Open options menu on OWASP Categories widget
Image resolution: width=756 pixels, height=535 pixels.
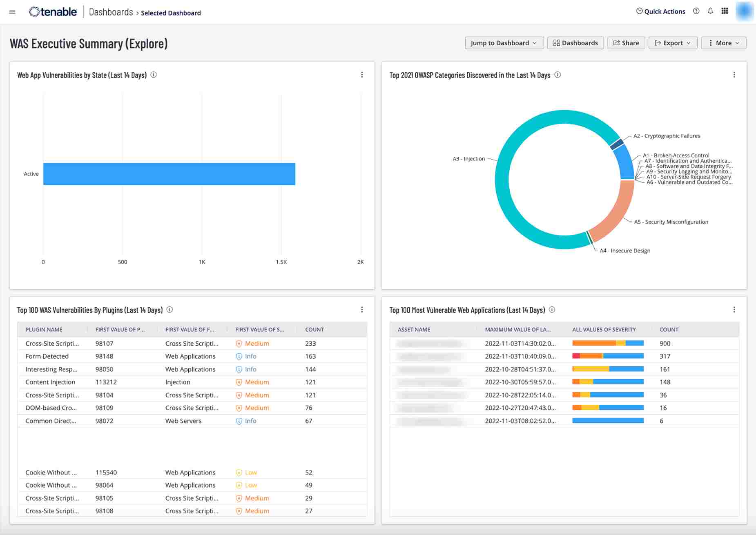734,75
